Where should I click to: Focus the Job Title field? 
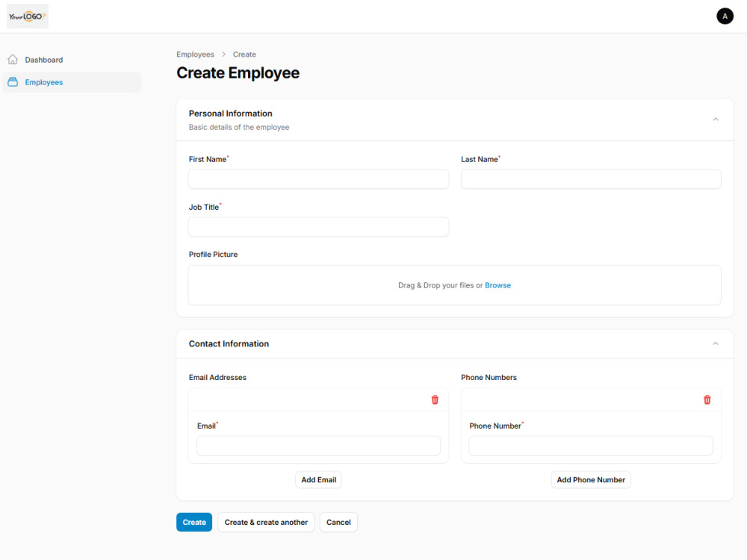[318, 227]
